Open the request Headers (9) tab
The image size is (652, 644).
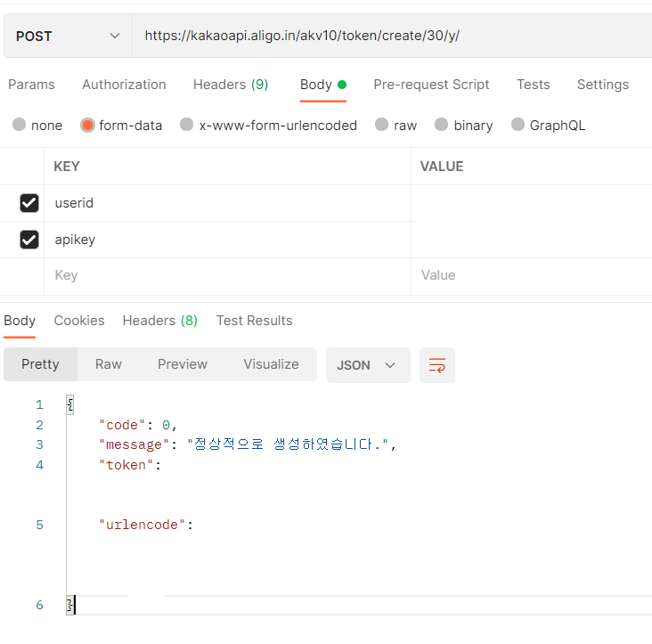231,85
